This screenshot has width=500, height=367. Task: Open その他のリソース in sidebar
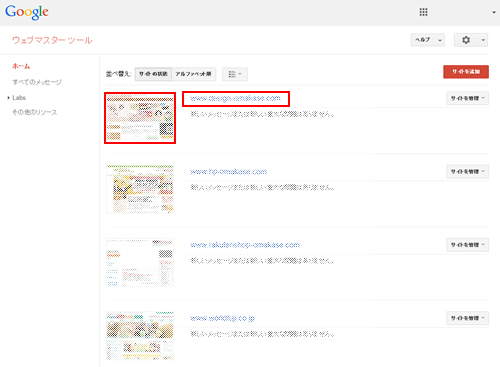pos(35,112)
